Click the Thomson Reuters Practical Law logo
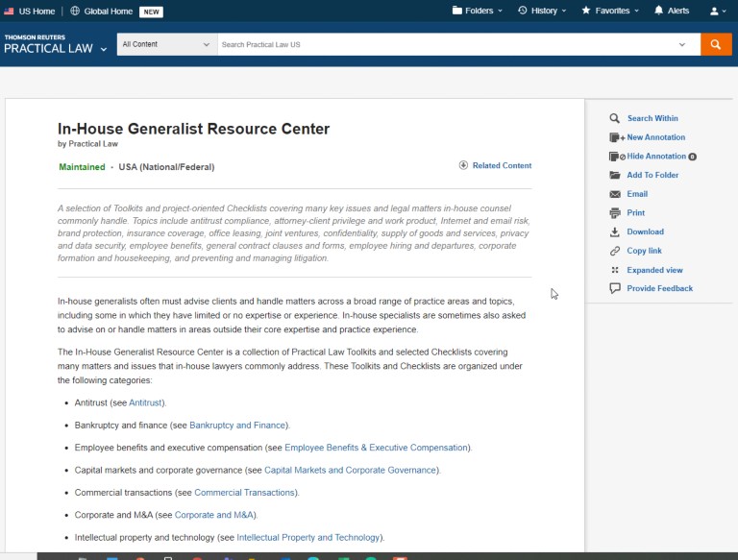 click(48, 44)
